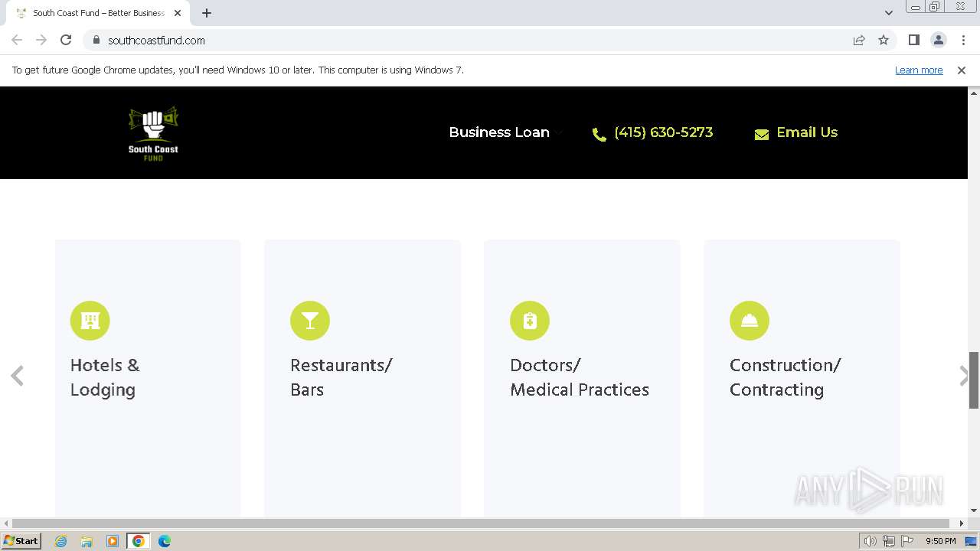The image size is (980, 551).
Task: Open the browser side panel icon
Action: pos(913,40)
